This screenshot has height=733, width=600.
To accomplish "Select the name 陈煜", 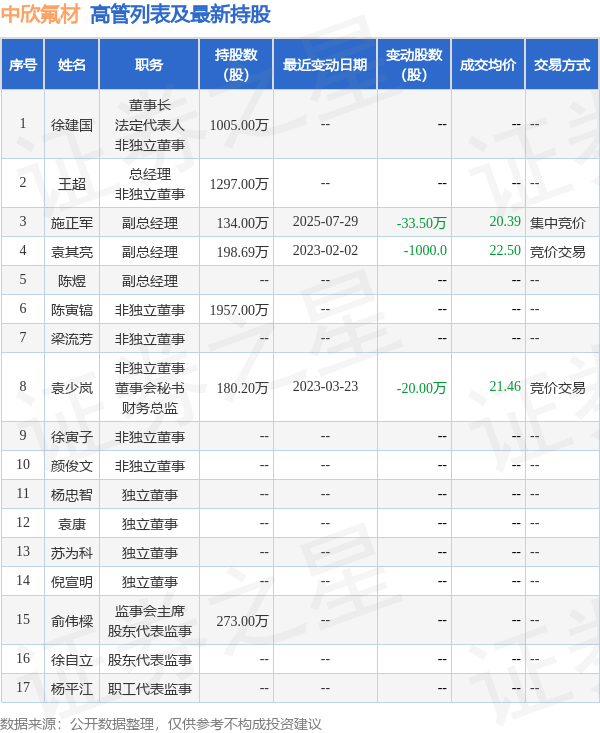I will tap(72, 280).
